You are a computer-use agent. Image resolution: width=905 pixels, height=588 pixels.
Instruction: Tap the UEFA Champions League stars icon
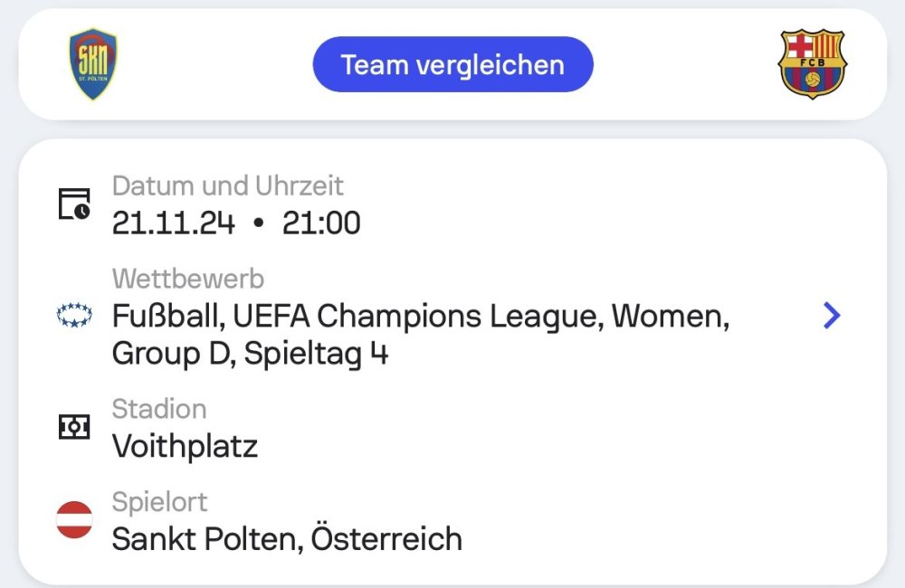[74, 316]
